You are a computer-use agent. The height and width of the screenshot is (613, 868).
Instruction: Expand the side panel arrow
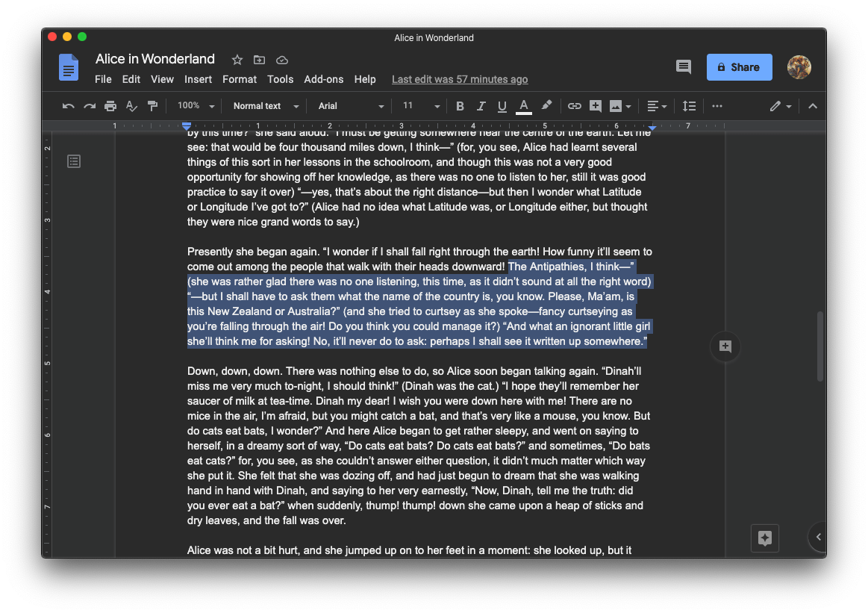coord(818,537)
